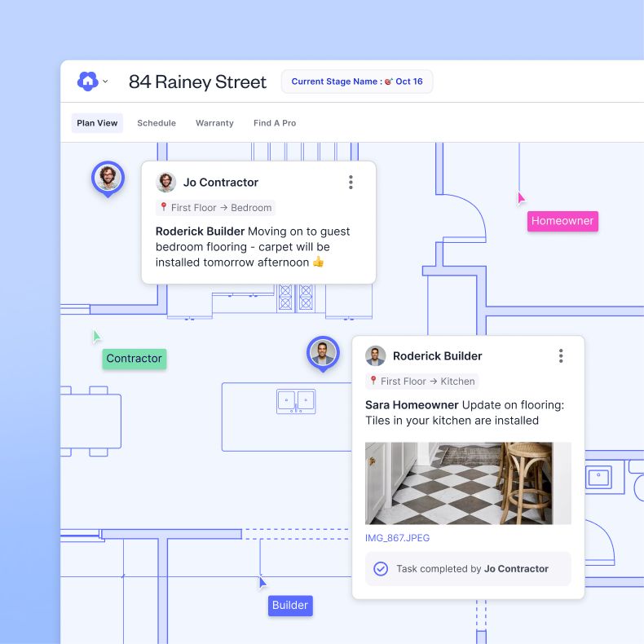Open the IMG_867.JPEG file link

coord(397,538)
